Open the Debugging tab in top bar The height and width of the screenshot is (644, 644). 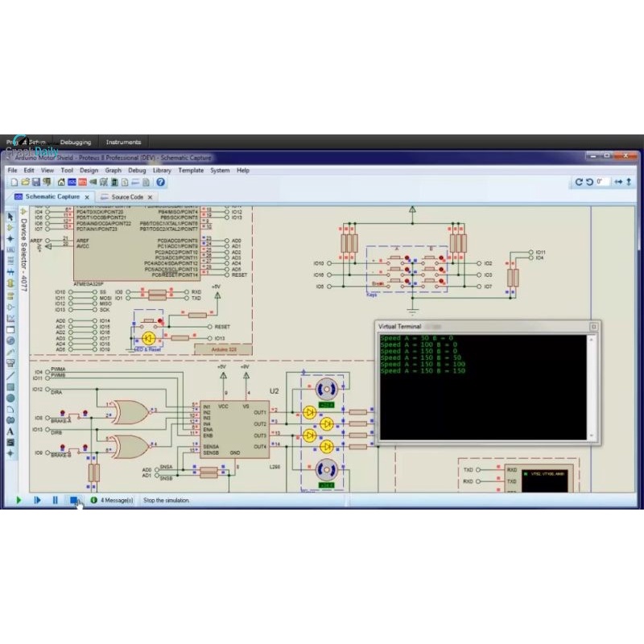(76, 142)
